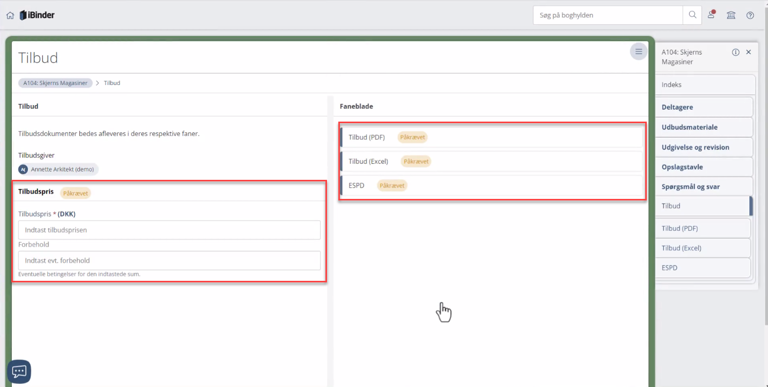Click the Tilbud breadcrumb text
Image resolution: width=768 pixels, height=387 pixels.
[112, 83]
